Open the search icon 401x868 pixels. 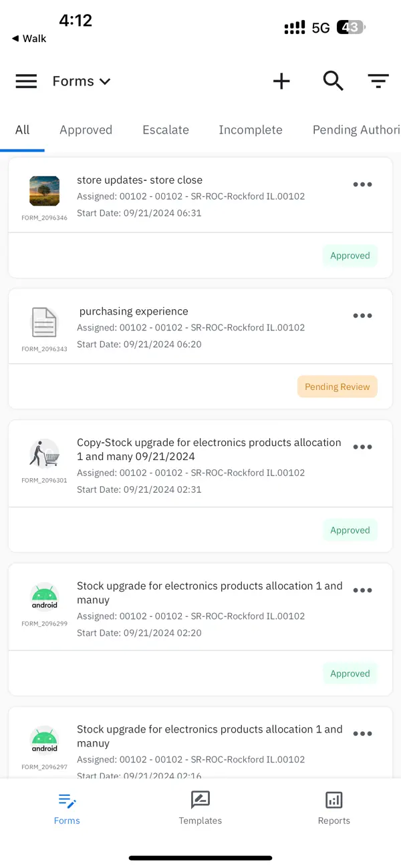pos(333,81)
